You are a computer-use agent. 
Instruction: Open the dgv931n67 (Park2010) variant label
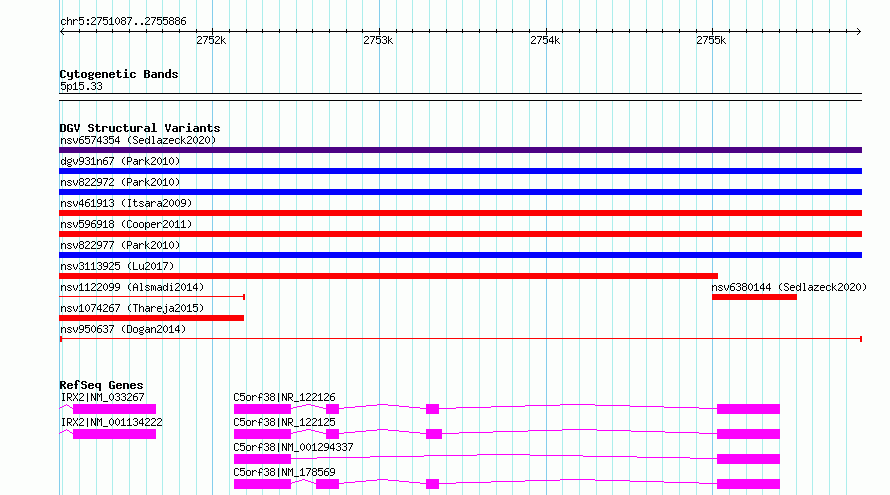[120, 161]
